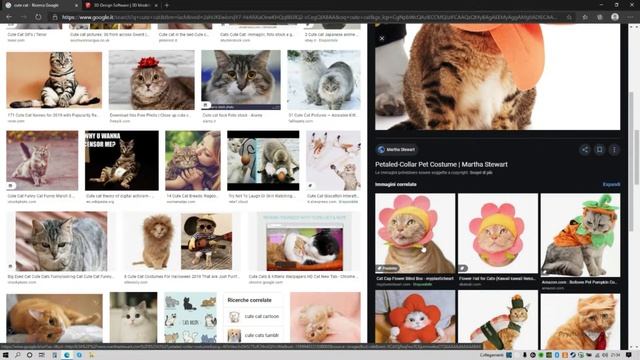Open 'Try Not To Laugh' video thumbnail
Image resolution: width=640 pixels, height=360 pixels.
pos(263,160)
